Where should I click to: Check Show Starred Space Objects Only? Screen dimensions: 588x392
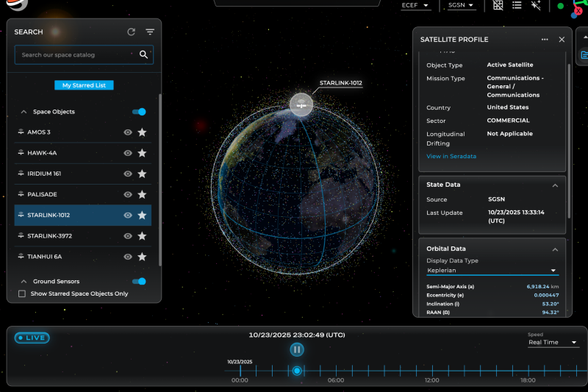pos(22,293)
